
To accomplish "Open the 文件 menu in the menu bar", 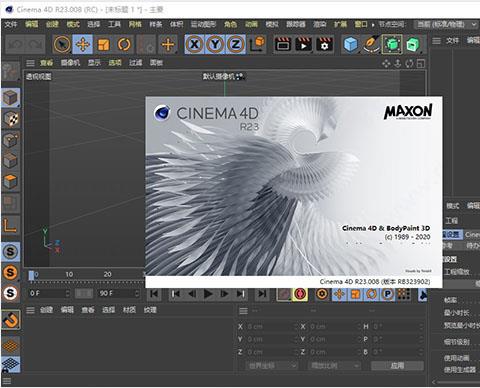I will pyautogui.click(x=11, y=24).
